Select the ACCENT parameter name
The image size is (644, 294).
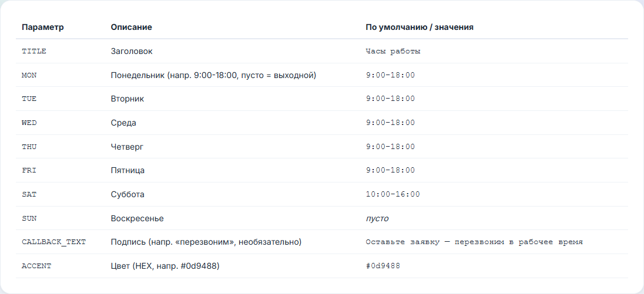(36, 266)
